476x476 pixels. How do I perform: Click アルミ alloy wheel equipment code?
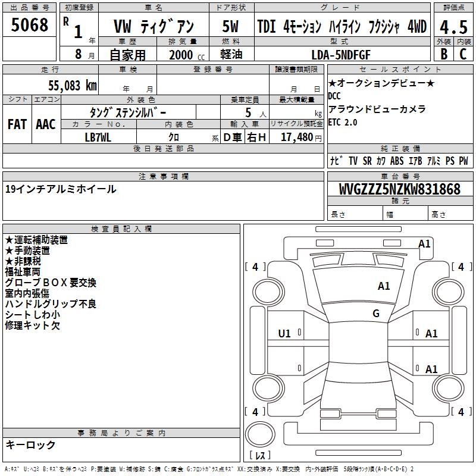[x=434, y=161]
